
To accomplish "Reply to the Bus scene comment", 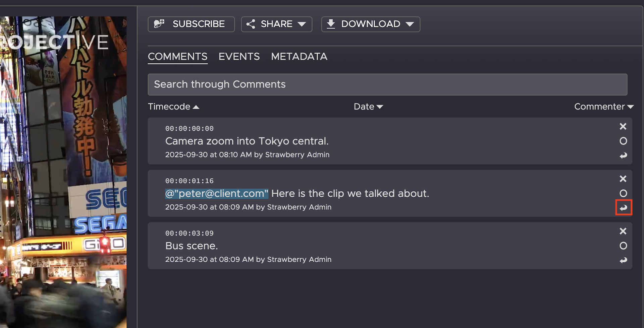I will click(x=623, y=260).
